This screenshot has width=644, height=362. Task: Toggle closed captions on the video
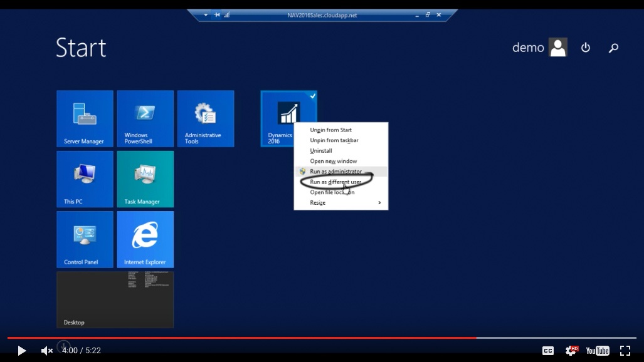click(x=547, y=351)
